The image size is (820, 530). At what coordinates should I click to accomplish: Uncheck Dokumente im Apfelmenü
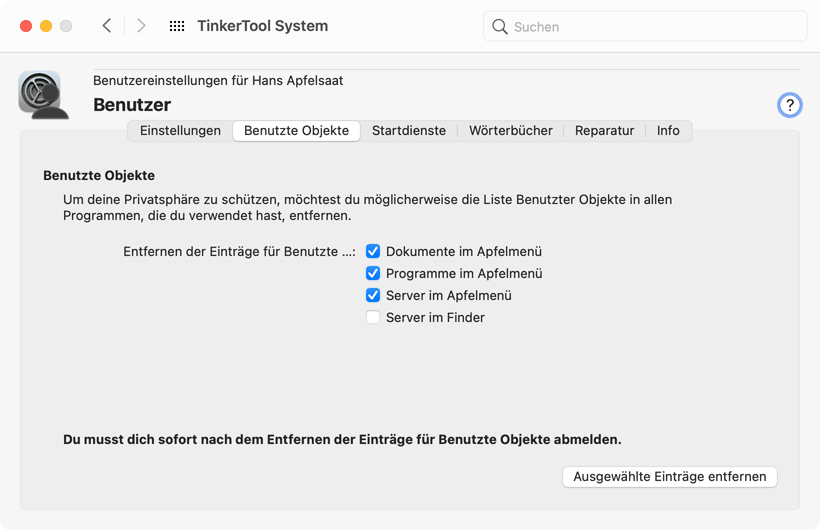373,251
